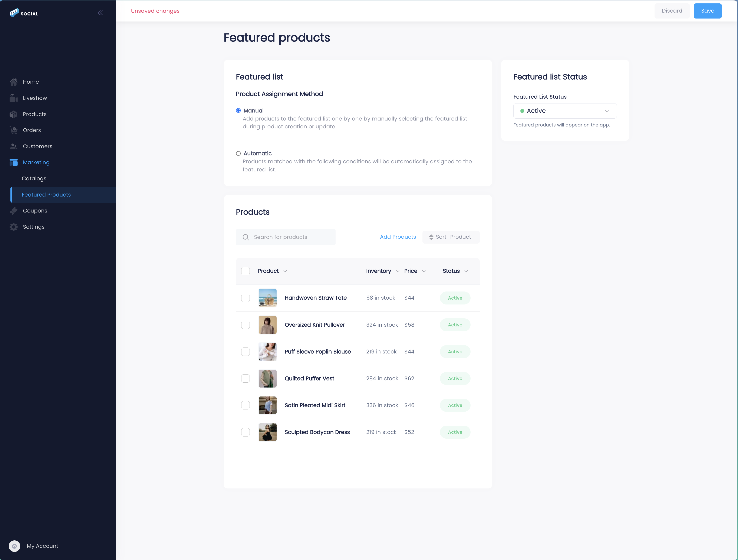Select the Manual product assignment radio button
Image resolution: width=738 pixels, height=560 pixels.
pyautogui.click(x=238, y=110)
